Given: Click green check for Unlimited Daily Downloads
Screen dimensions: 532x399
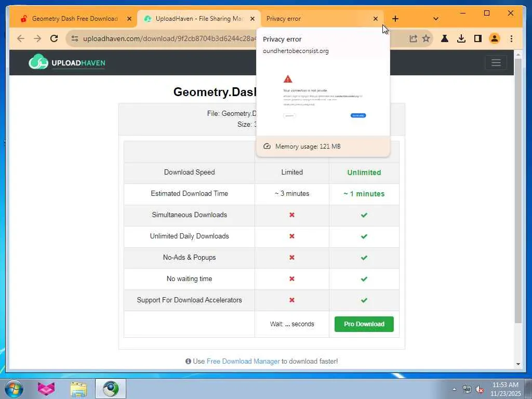Looking at the screenshot, I should click(x=364, y=236).
